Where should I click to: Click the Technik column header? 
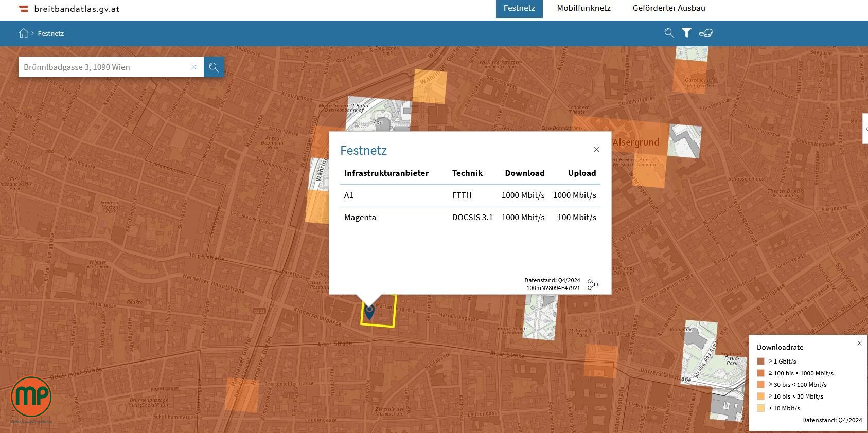[467, 173]
